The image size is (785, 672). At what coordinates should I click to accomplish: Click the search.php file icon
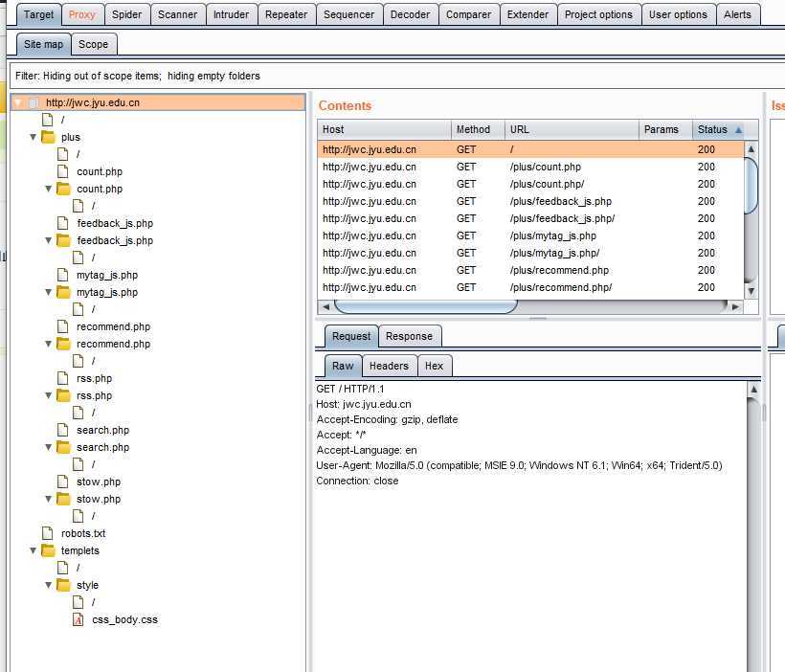click(x=63, y=430)
